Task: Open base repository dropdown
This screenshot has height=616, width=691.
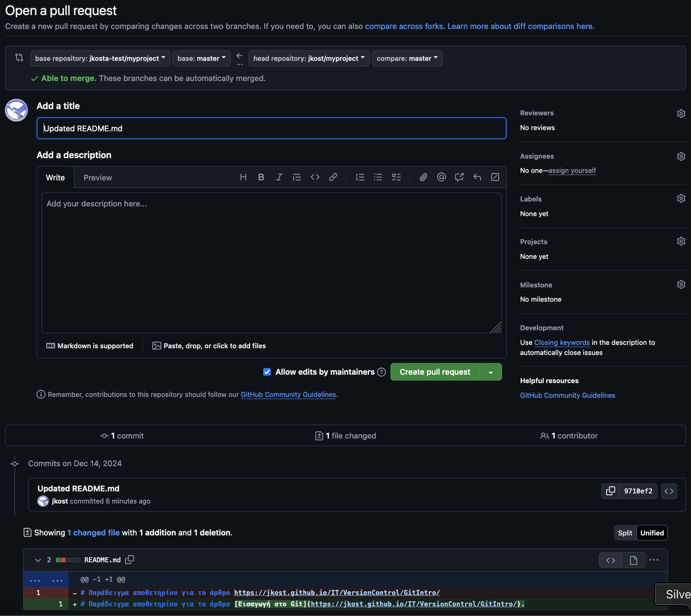Action: [100, 58]
